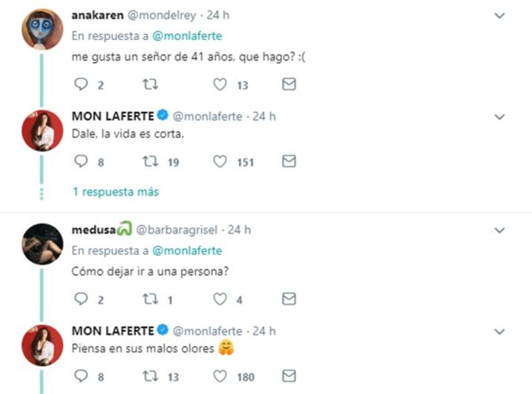Show '1 respuesta más' in thread
The height and width of the screenshot is (394, 532).
[116, 192]
